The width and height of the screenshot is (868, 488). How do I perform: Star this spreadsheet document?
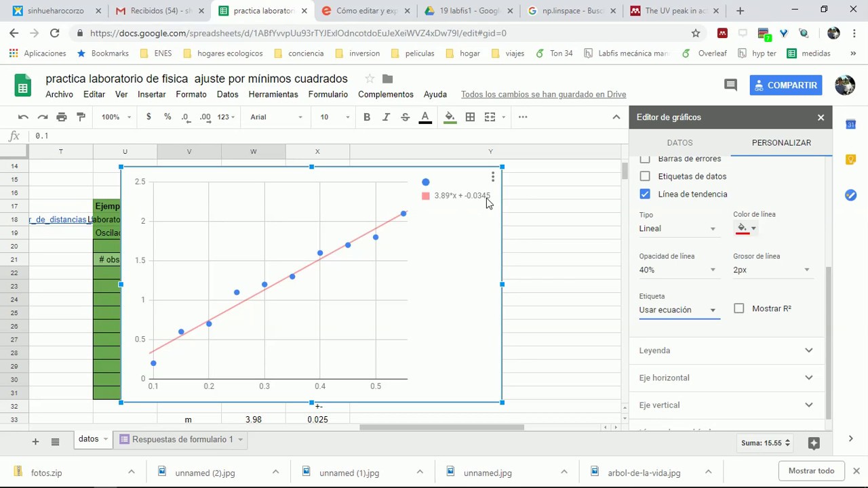pyautogui.click(x=370, y=79)
